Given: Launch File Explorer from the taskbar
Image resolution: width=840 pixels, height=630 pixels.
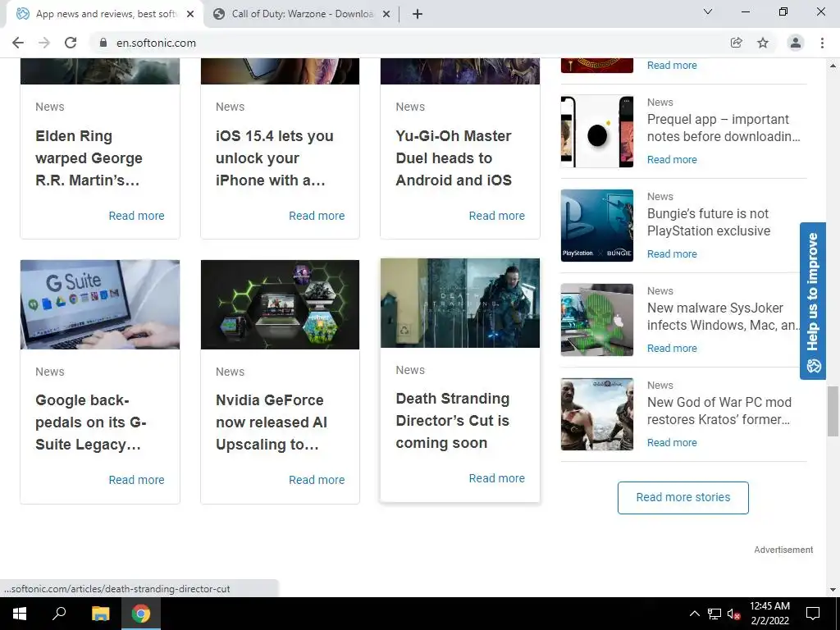Looking at the screenshot, I should [x=100, y=614].
